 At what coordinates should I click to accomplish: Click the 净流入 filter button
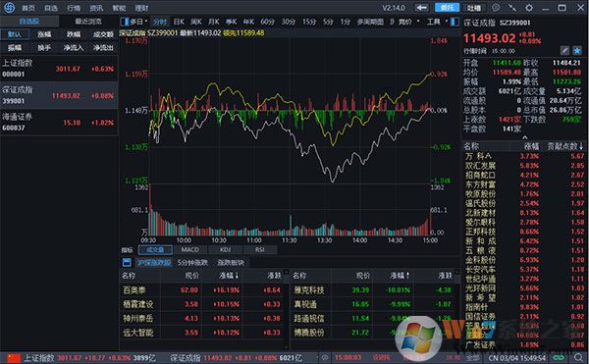(74, 48)
